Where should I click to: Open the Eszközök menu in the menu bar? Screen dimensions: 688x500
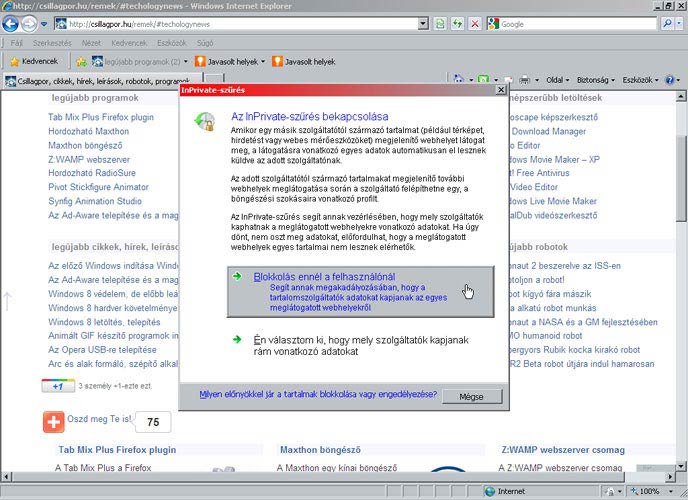click(172, 43)
